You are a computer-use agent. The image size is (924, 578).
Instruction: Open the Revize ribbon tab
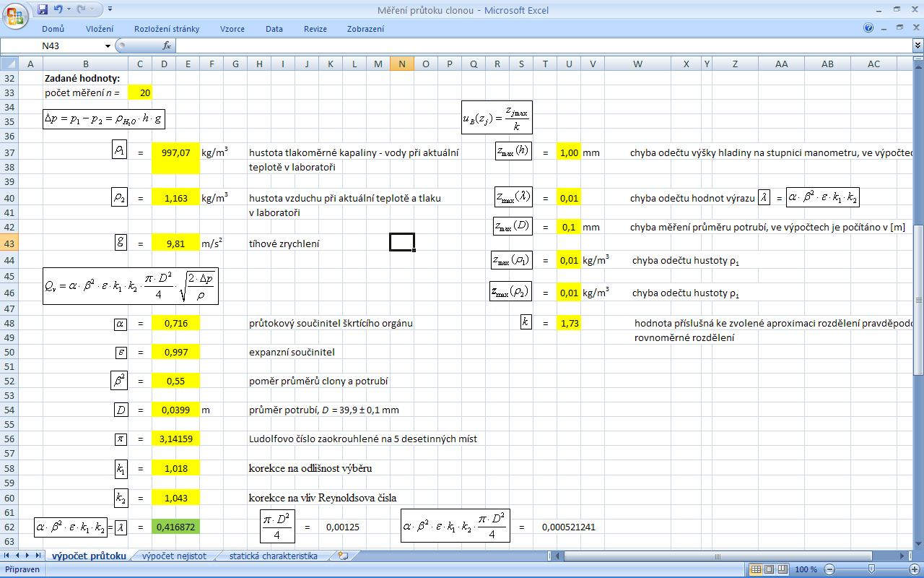coord(315,29)
